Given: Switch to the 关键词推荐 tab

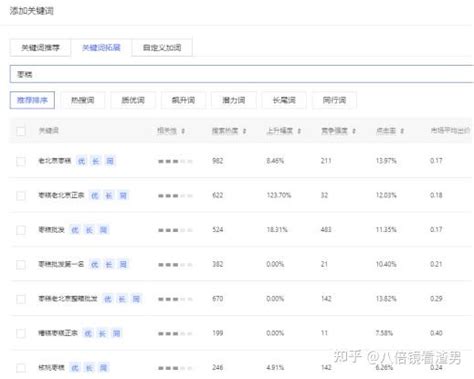Looking at the screenshot, I should [x=40, y=48].
